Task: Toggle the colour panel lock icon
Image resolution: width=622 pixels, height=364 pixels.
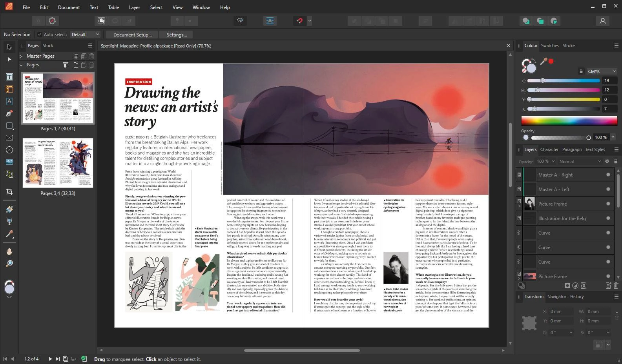Action: tap(581, 71)
